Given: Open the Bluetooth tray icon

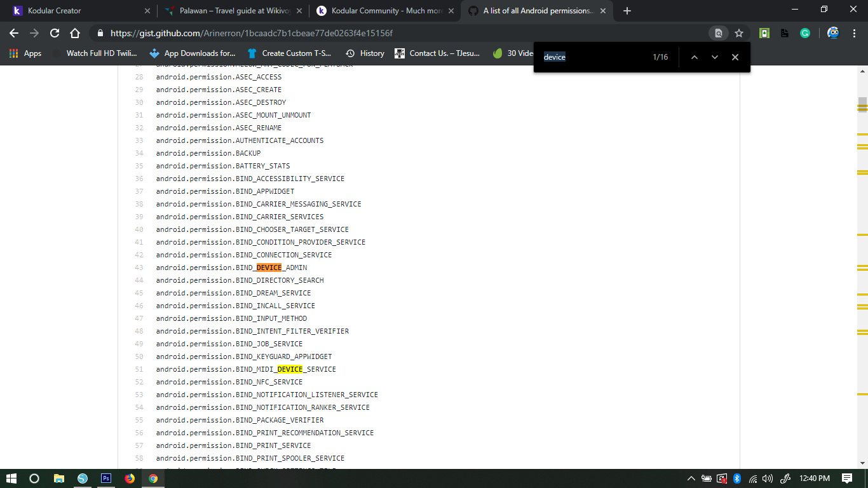Looking at the screenshot, I should pyautogui.click(x=737, y=478).
